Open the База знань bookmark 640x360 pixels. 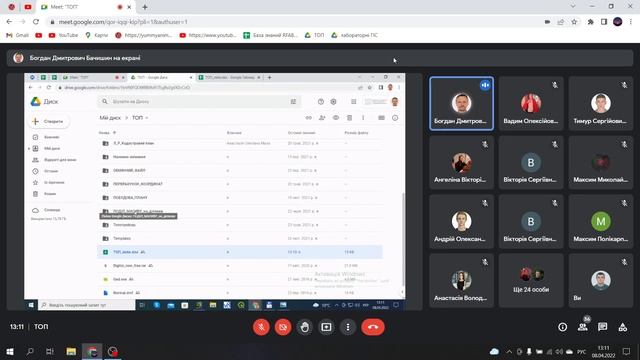coord(271,35)
